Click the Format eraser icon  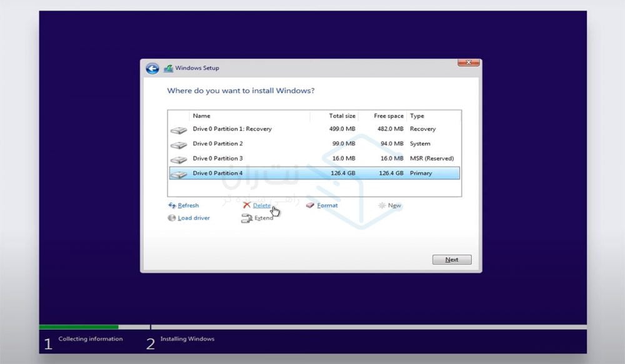coord(311,205)
